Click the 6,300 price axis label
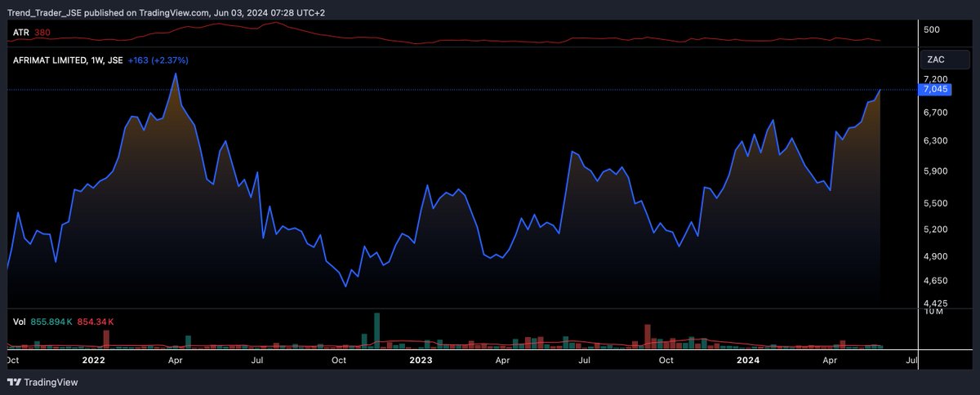This screenshot has height=395, width=980. click(x=935, y=141)
